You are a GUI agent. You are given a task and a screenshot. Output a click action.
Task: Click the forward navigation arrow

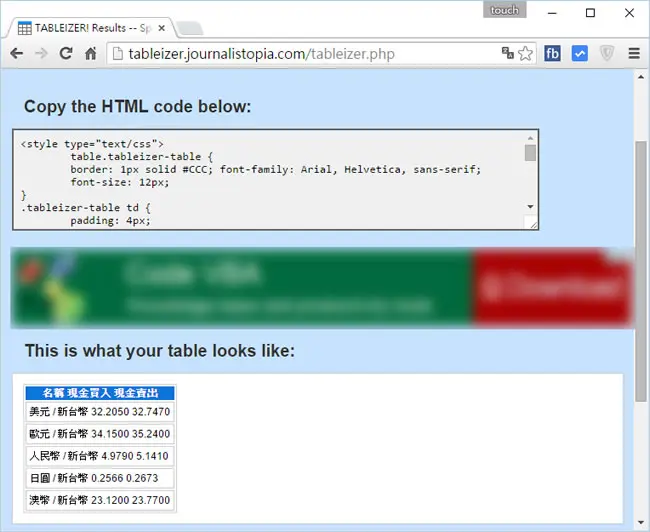tap(41, 53)
